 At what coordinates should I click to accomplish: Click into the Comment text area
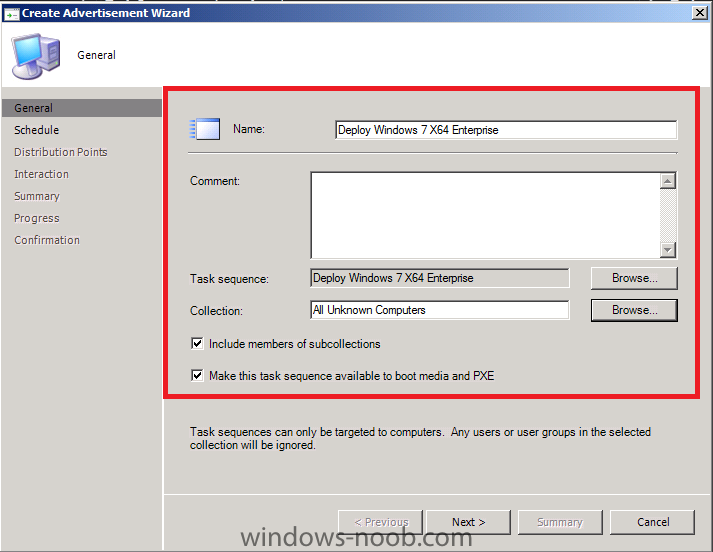click(485, 215)
